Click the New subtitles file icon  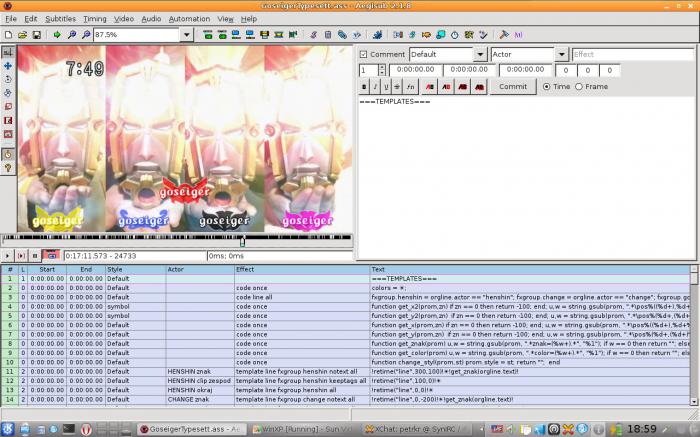pos(8,35)
